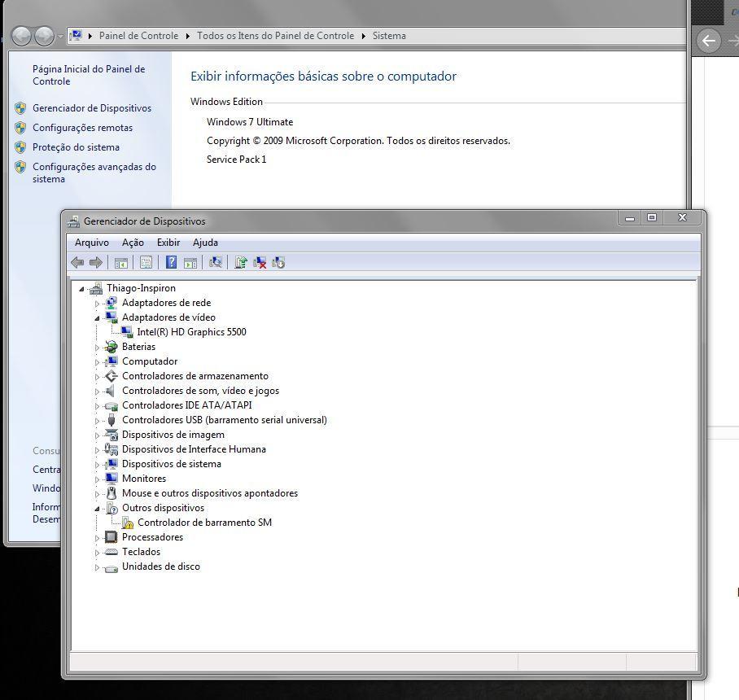Click the Intel(R) HD Graphics 5500 device icon
The image size is (739, 700).
[x=127, y=332]
